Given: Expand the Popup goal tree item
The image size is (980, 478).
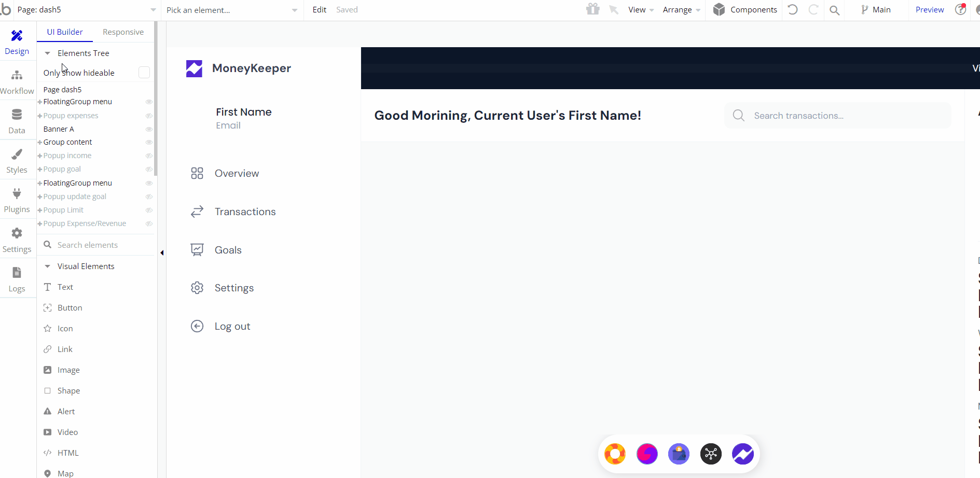Looking at the screenshot, I should coord(40,170).
